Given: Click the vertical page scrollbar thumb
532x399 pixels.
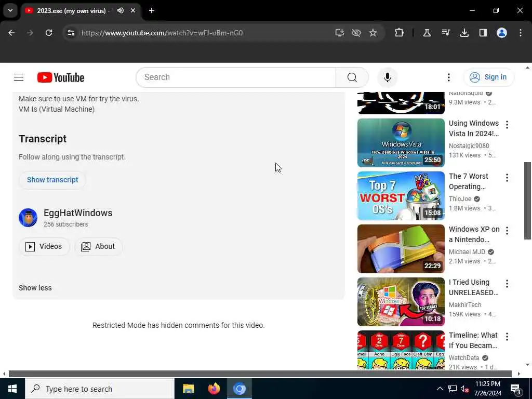Looking at the screenshot, I should [x=527, y=201].
